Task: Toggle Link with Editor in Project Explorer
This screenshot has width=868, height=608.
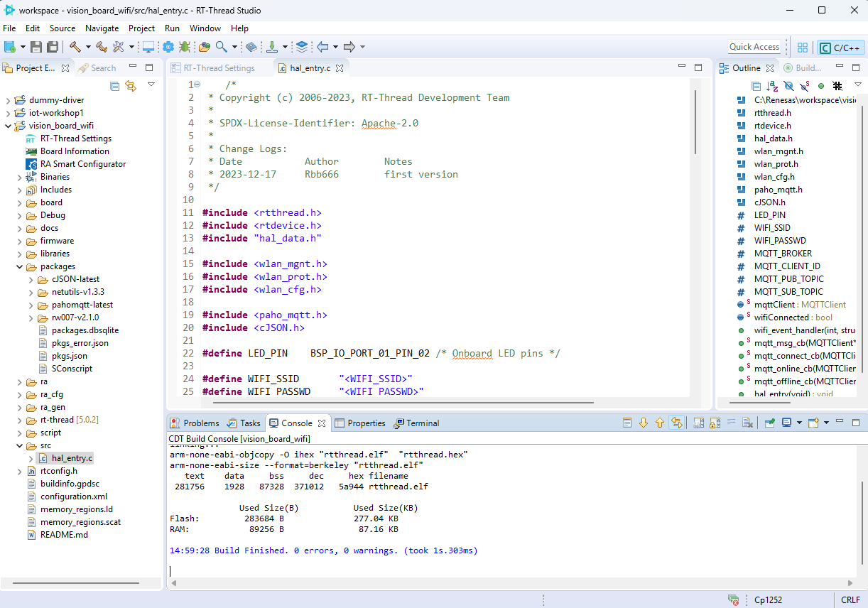Action: point(131,86)
